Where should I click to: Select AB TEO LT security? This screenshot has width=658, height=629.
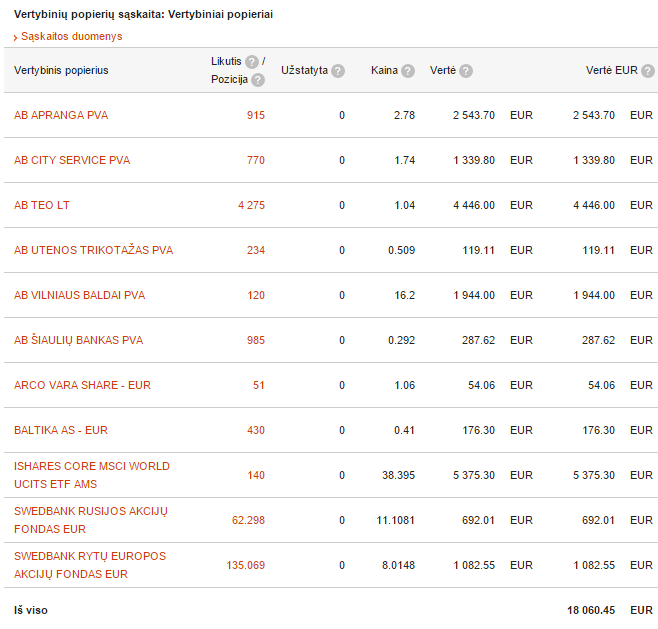[42, 205]
